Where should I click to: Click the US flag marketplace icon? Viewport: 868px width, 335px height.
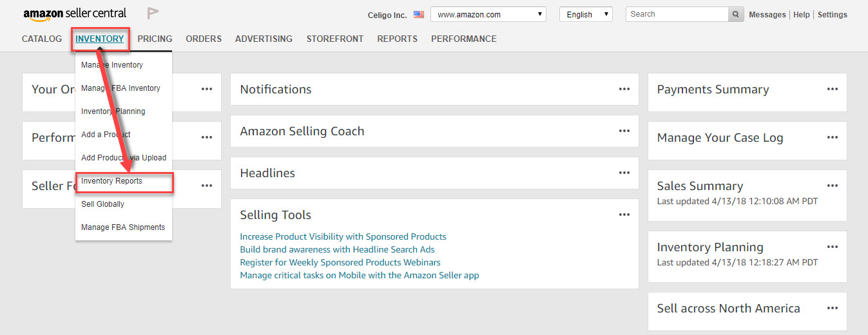pos(419,14)
